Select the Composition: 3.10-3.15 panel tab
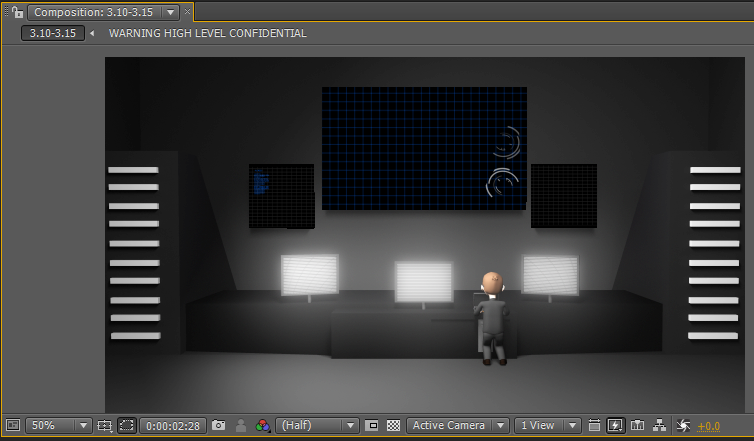The height and width of the screenshot is (441, 754). pyautogui.click(x=95, y=13)
